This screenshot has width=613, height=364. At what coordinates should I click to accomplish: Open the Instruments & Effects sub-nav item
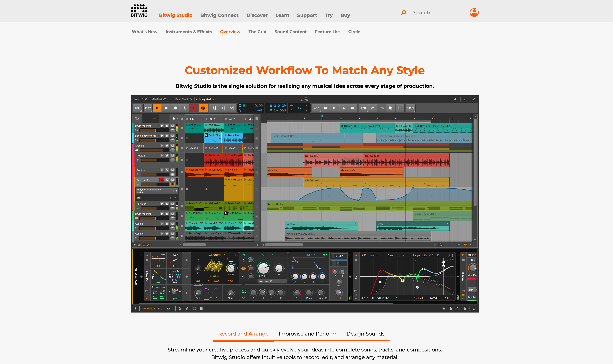(189, 32)
